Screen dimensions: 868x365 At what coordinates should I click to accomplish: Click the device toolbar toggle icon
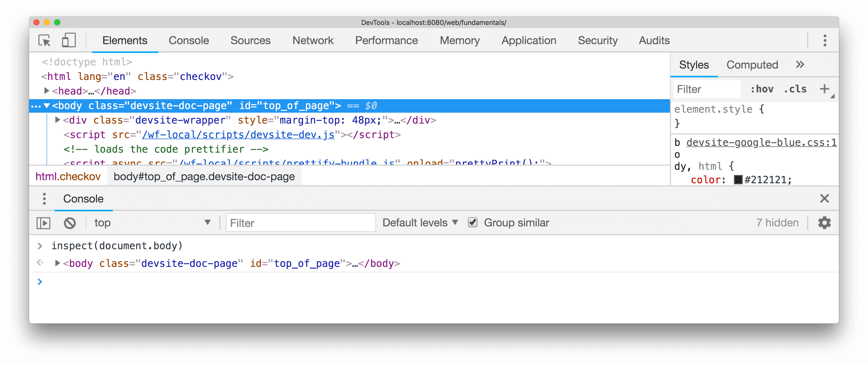pyautogui.click(x=68, y=40)
